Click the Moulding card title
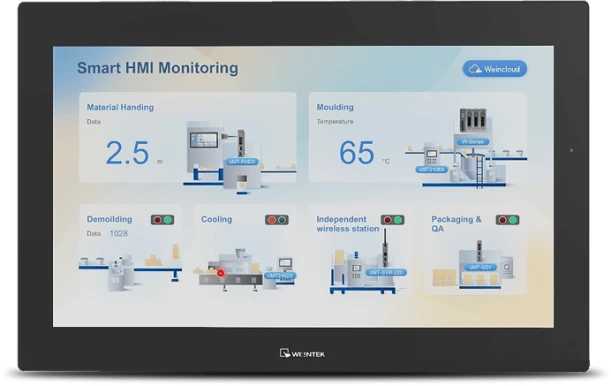The height and width of the screenshot is (386, 611). (335, 107)
